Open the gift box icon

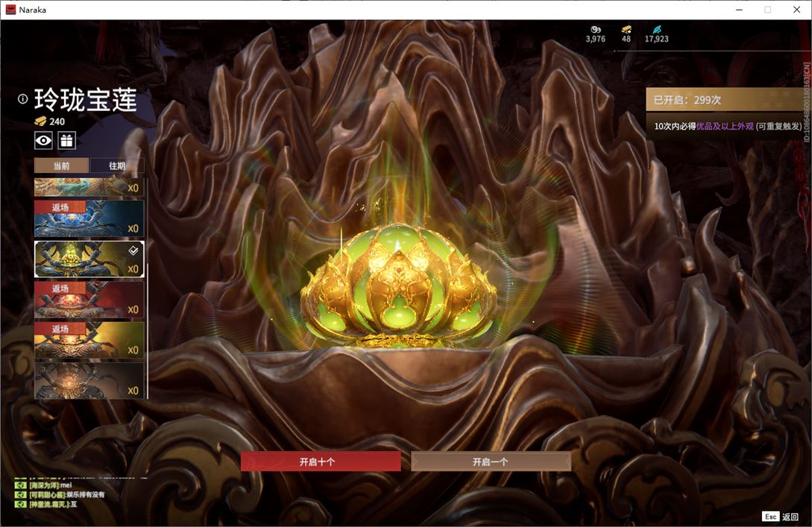(x=67, y=140)
